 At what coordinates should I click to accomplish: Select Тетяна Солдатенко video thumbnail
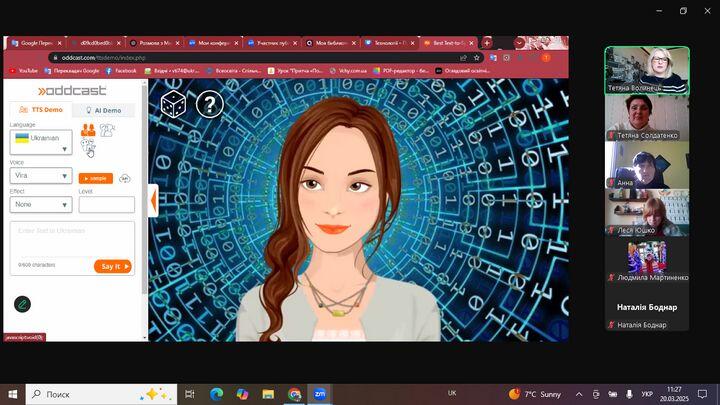(647, 118)
